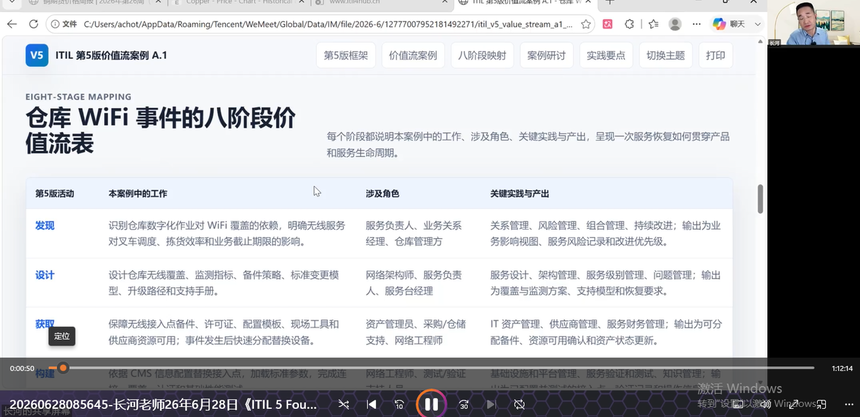This screenshot has width=860, height=417.
Task: Click the 涉及角色 column header
Action: pyautogui.click(x=382, y=194)
